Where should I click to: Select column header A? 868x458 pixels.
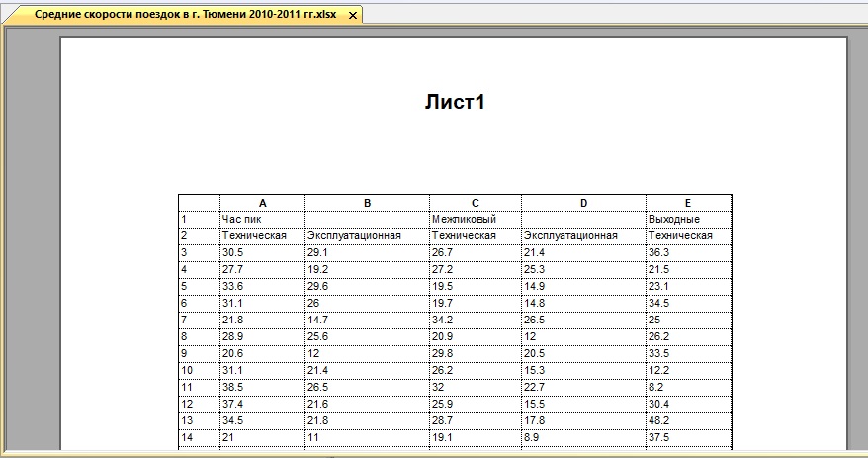262,203
